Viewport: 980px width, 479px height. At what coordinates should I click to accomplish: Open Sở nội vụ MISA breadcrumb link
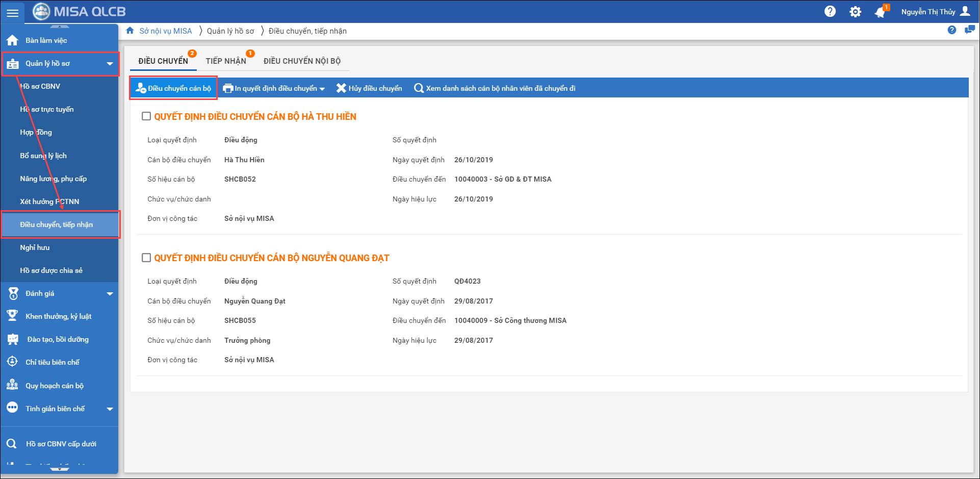point(166,31)
